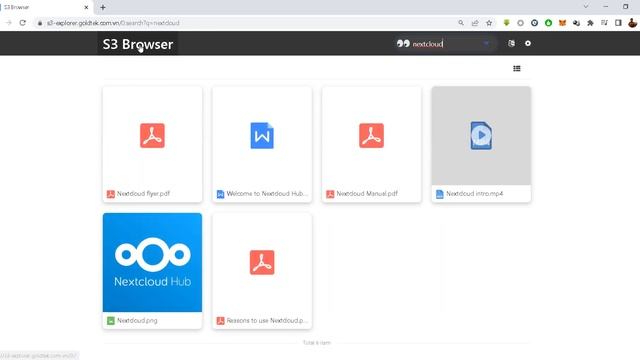
Task: Click the eyes search icon in header
Action: click(x=403, y=43)
